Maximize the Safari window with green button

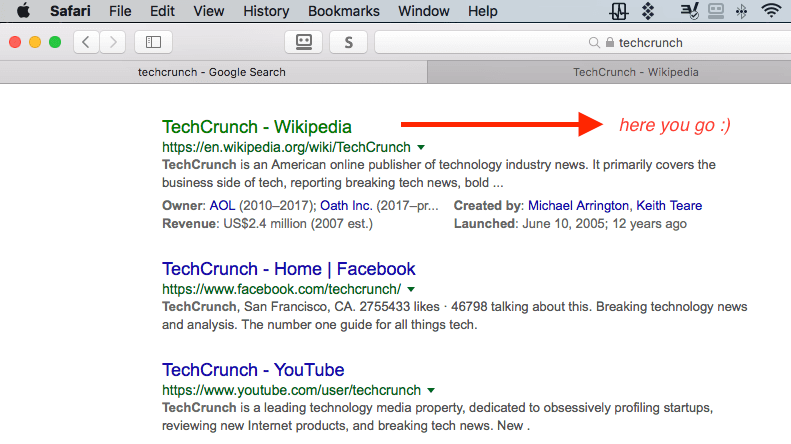tap(55, 42)
